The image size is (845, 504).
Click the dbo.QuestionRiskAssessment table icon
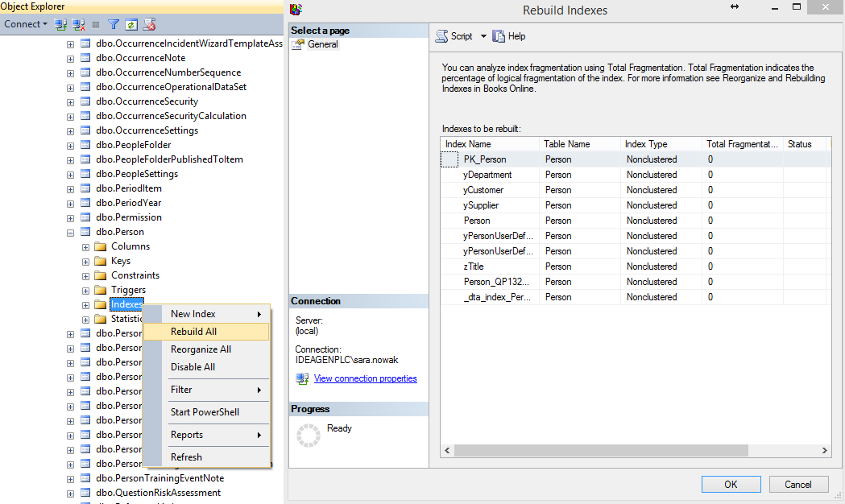point(85,493)
